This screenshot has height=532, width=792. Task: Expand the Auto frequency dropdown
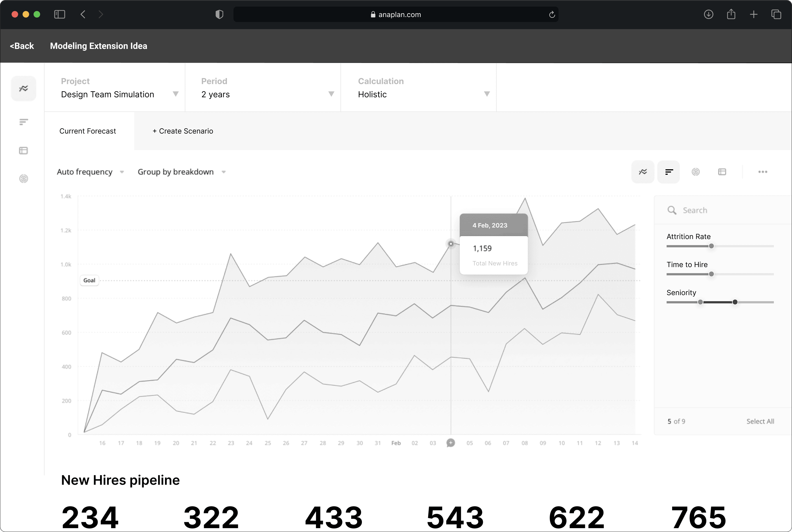tap(90, 172)
